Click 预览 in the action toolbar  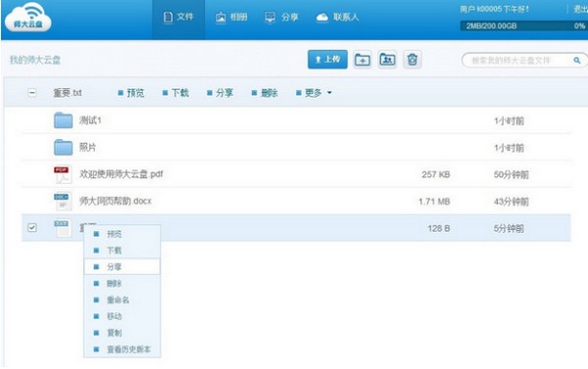(131, 93)
